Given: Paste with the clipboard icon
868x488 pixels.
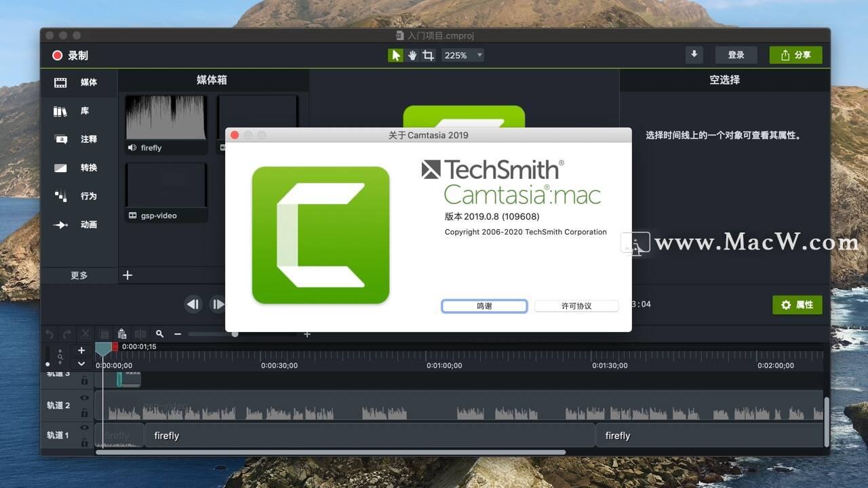Looking at the screenshot, I should tap(122, 334).
